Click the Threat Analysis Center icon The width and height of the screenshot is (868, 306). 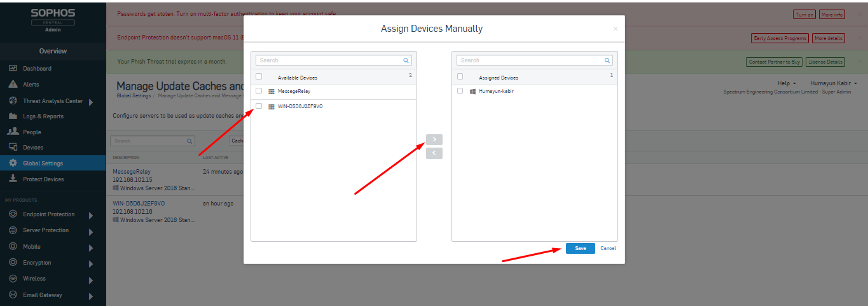[13, 101]
